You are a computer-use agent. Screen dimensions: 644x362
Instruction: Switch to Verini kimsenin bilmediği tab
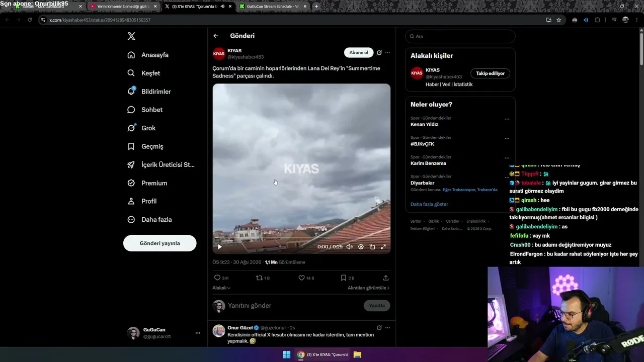point(123,7)
